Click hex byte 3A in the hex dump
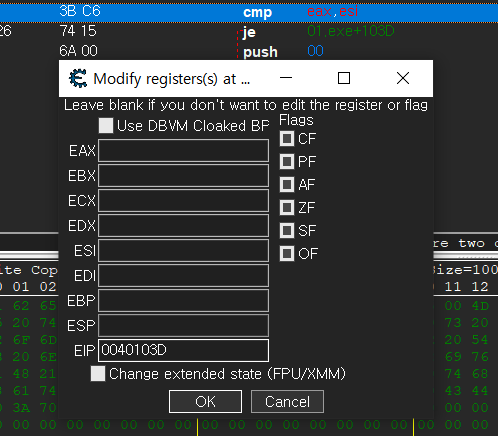This screenshot has height=436, width=498. click(21, 408)
